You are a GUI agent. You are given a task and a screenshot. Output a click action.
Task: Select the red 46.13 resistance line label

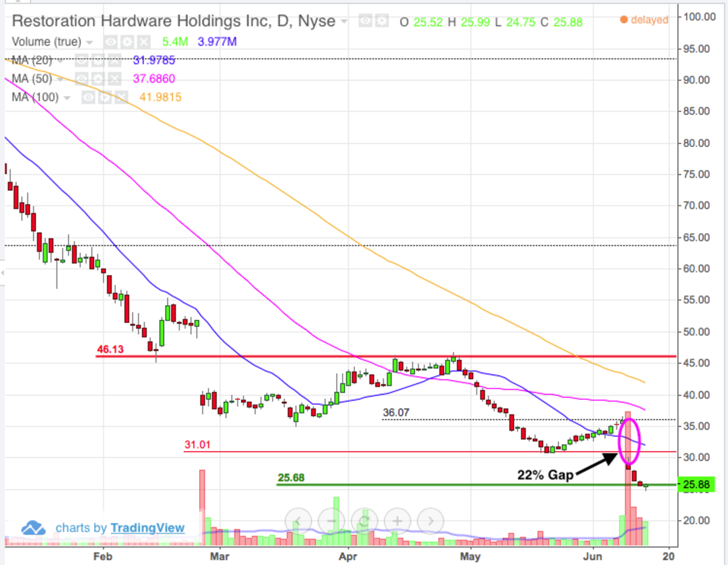coord(110,350)
